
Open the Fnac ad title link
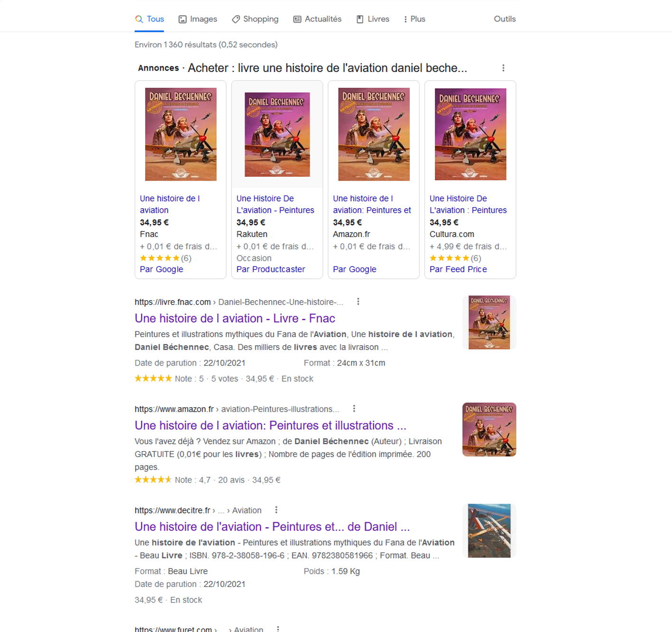point(170,204)
